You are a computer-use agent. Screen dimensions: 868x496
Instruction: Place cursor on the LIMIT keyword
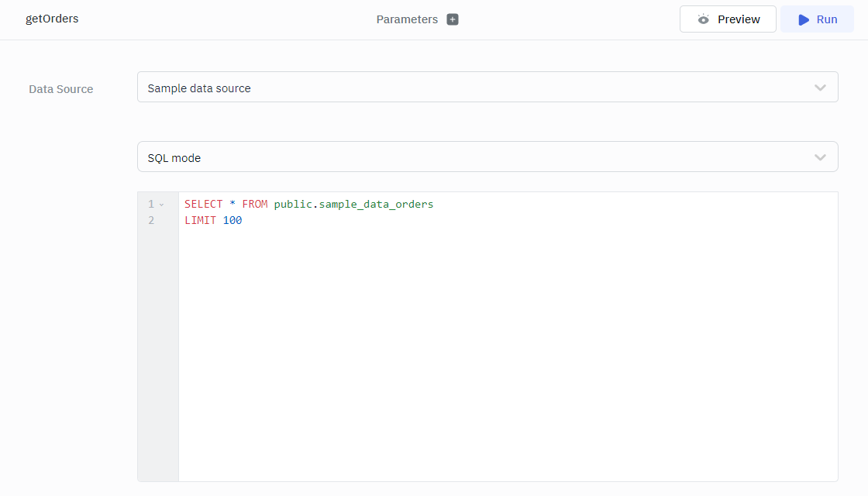tap(200, 221)
